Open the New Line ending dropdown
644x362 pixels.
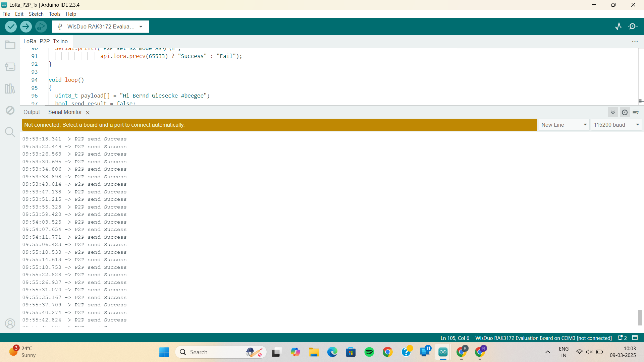point(564,125)
